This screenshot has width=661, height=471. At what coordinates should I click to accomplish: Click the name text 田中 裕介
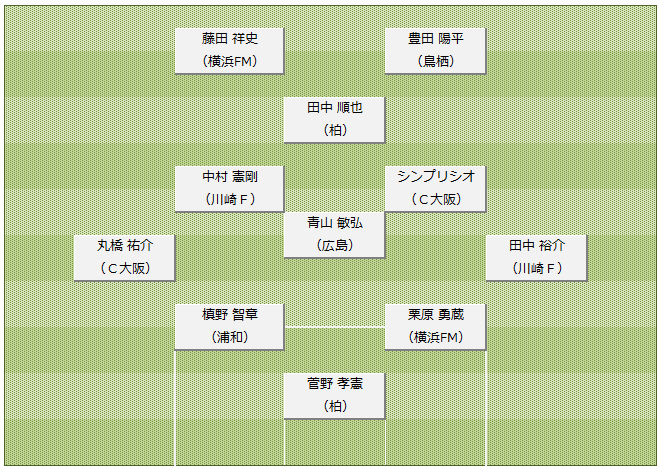pyautogui.click(x=537, y=245)
